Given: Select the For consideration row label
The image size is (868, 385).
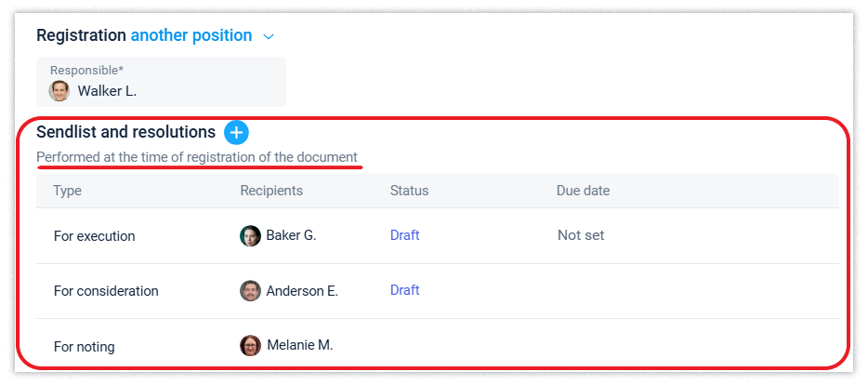Looking at the screenshot, I should tap(106, 291).
